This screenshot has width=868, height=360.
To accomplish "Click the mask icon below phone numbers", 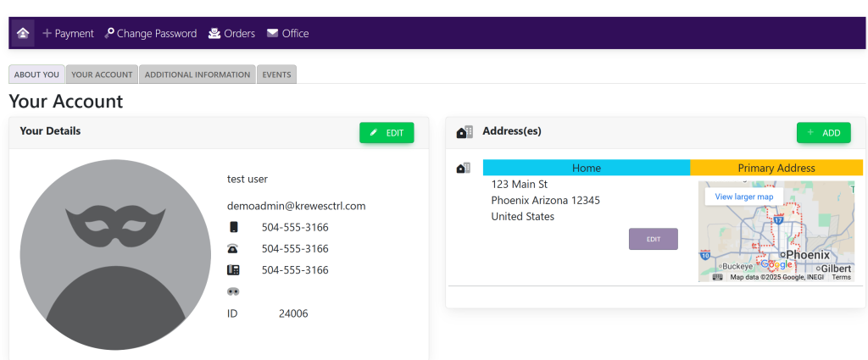I will pyautogui.click(x=234, y=291).
